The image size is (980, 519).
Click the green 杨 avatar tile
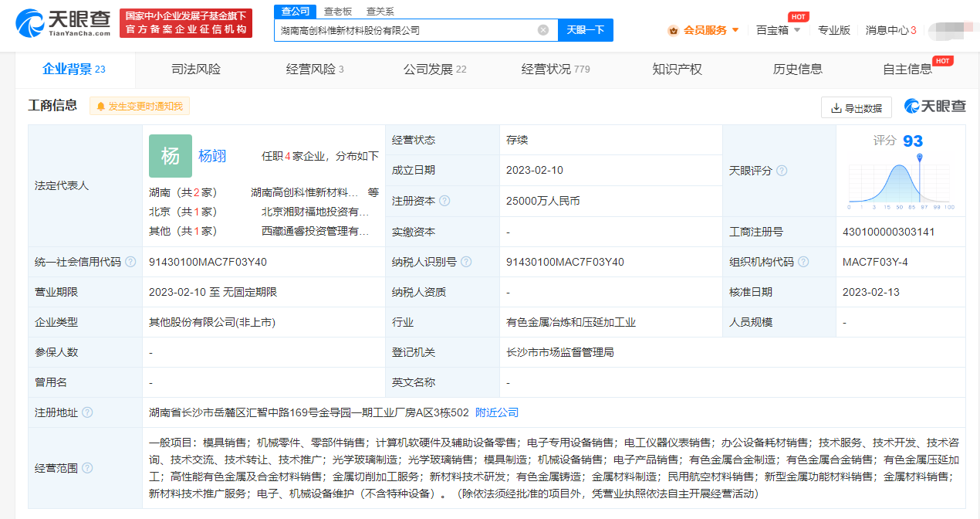[171, 156]
